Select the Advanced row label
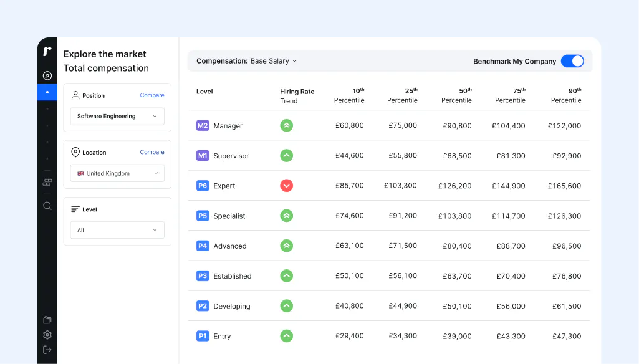Viewport: 639px width, 364px height. point(230,246)
